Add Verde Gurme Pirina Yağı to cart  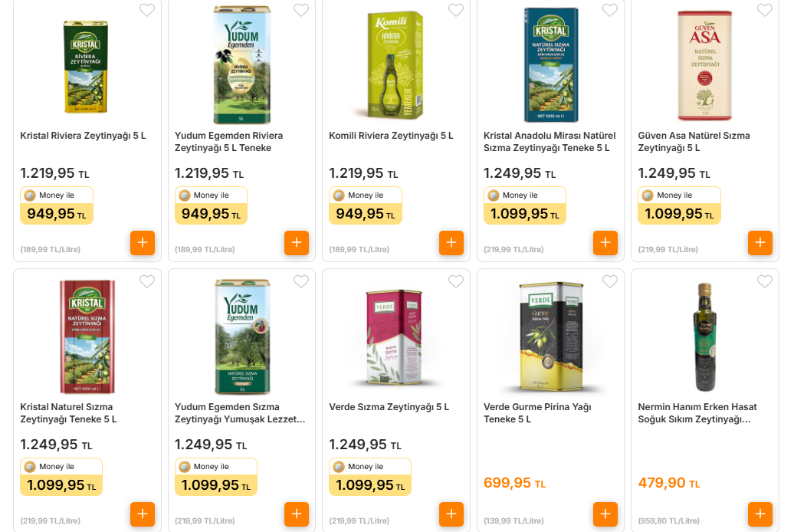(605, 514)
